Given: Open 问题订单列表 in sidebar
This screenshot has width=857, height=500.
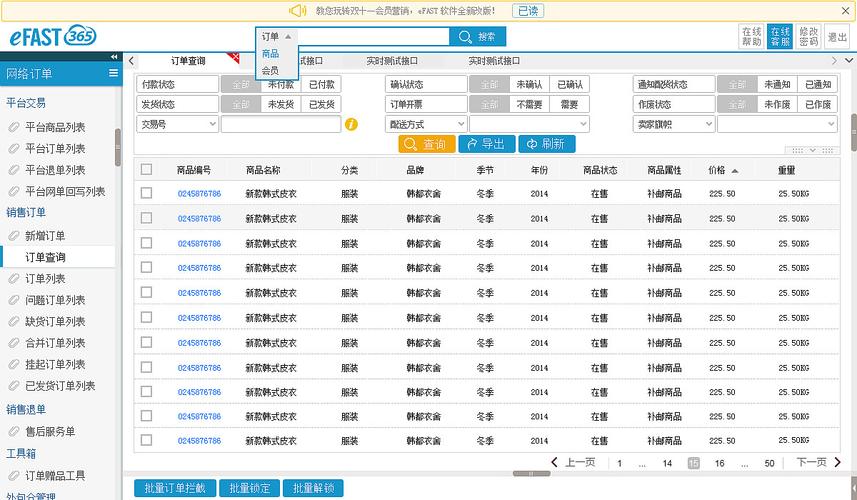Looking at the screenshot, I should click(x=55, y=300).
